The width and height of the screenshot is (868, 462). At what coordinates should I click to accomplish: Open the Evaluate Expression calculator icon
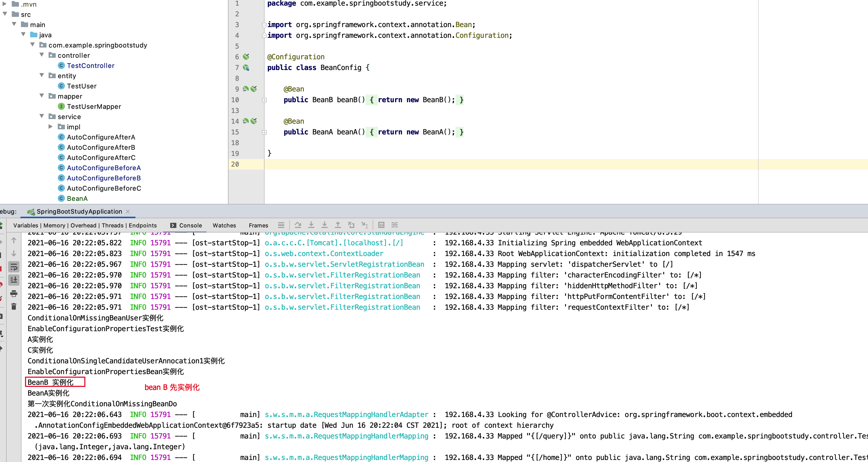tap(381, 225)
